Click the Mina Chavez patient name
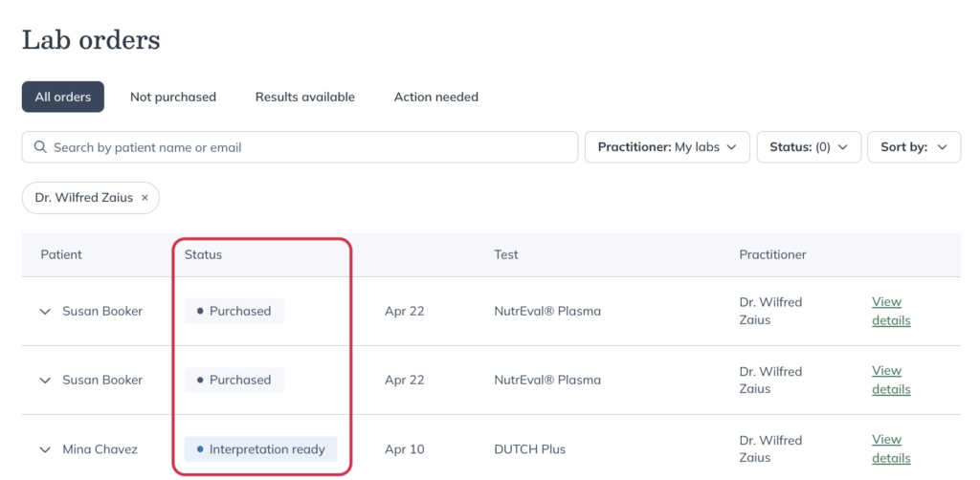Viewport: 980px width, 480px height. [100, 449]
